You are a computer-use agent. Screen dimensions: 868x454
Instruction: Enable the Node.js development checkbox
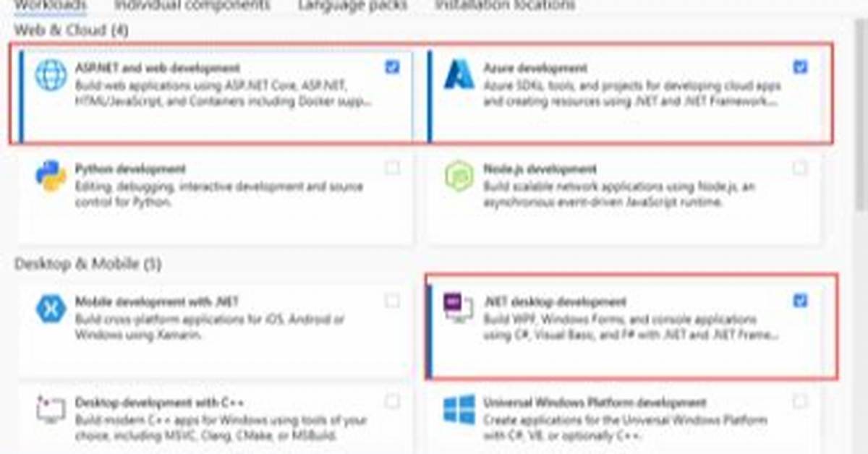pyautogui.click(x=800, y=168)
